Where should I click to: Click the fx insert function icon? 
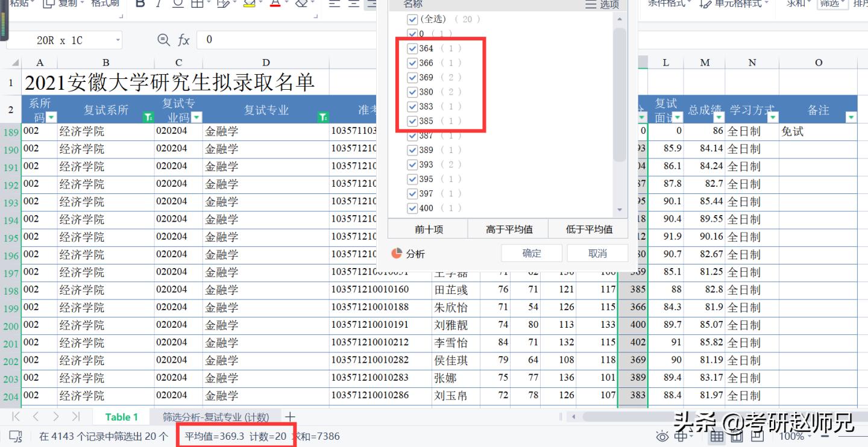[184, 40]
